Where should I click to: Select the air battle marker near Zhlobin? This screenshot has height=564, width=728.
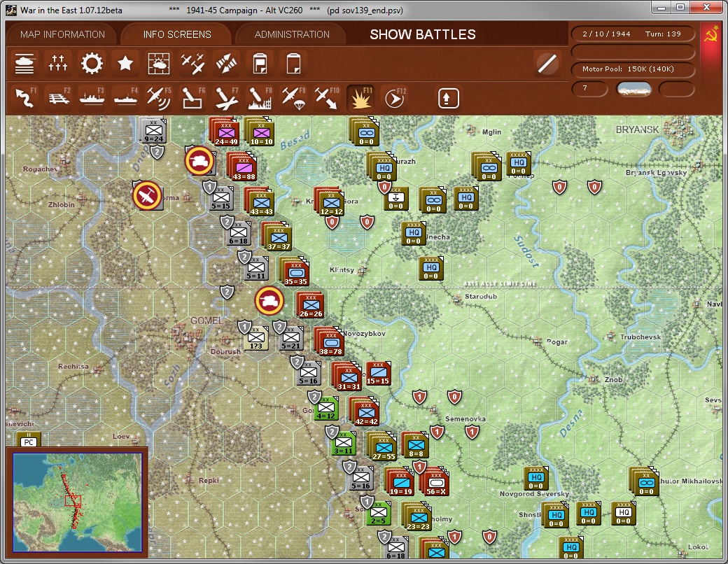[x=147, y=195]
